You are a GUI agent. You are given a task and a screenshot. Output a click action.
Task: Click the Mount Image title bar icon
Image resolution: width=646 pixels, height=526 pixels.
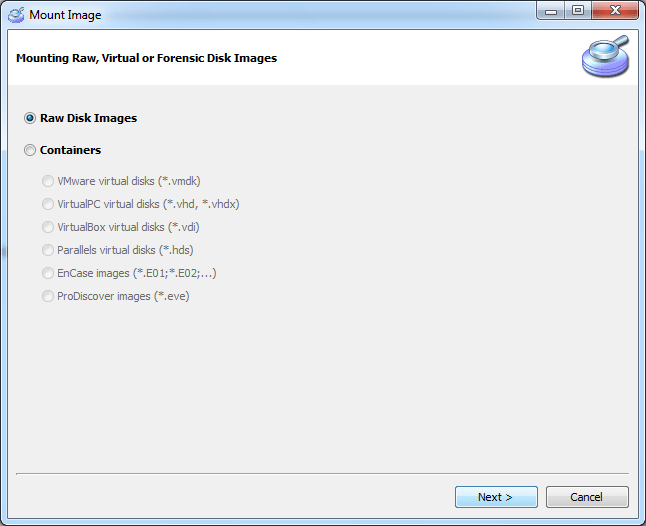[x=16, y=15]
